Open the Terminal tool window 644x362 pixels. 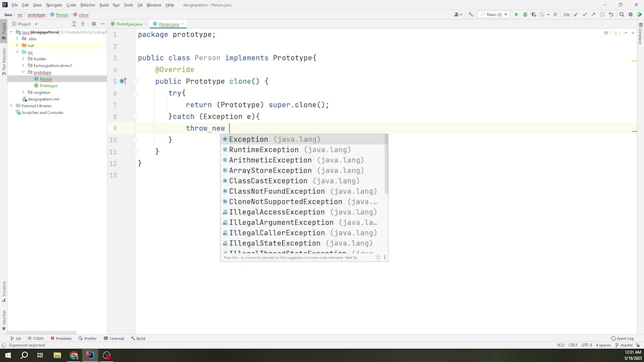[114, 338]
